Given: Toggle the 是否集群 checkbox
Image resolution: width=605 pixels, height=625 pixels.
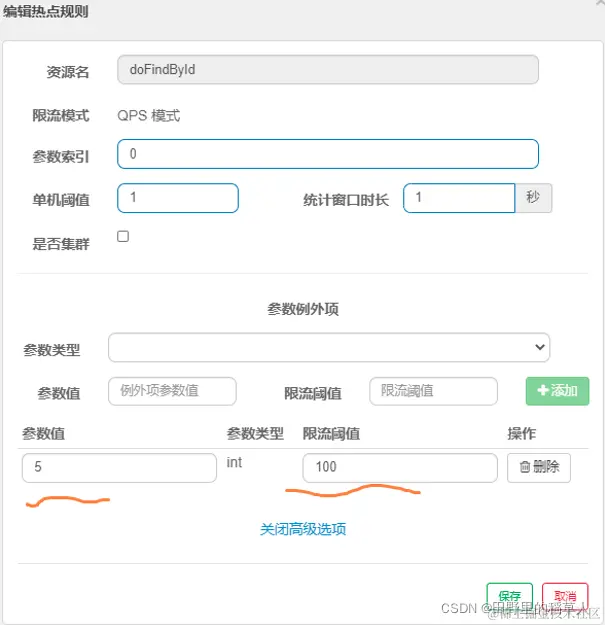Looking at the screenshot, I should [123, 236].
